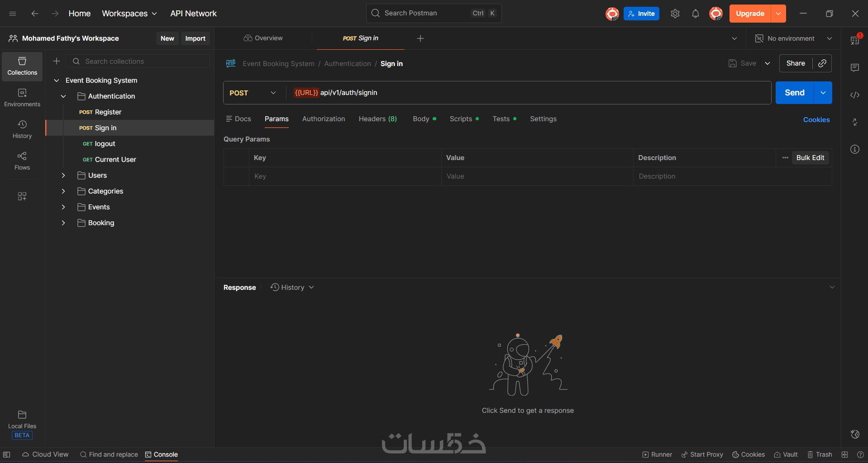Expand the Users folder
868x463 pixels.
[63, 175]
